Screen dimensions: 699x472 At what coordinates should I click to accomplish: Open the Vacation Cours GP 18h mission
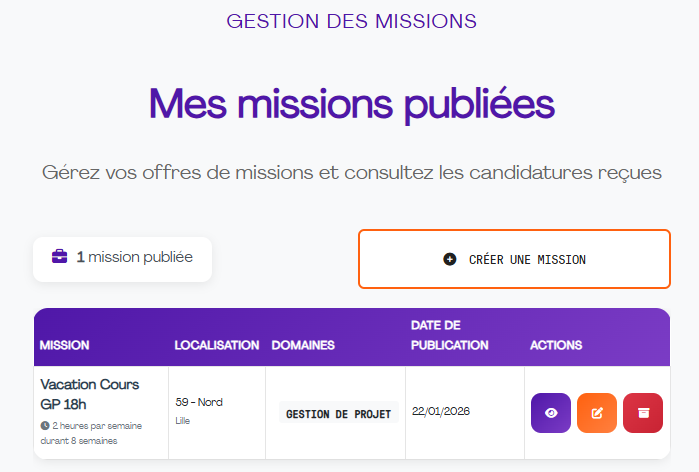(90, 393)
